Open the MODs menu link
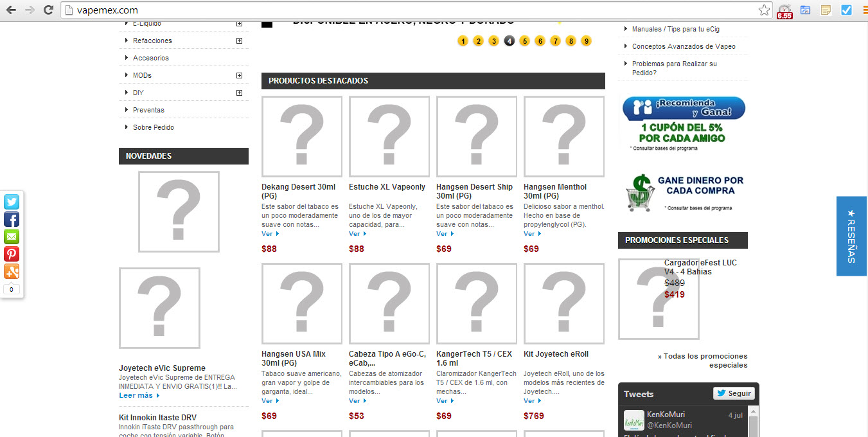 click(x=142, y=75)
